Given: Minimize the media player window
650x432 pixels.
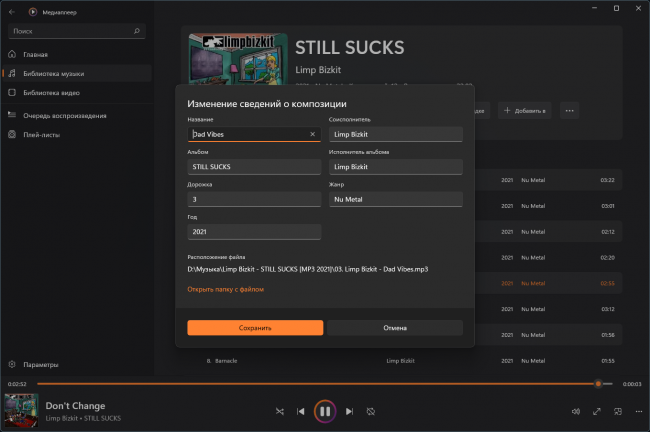Looking at the screenshot, I should (x=594, y=8).
